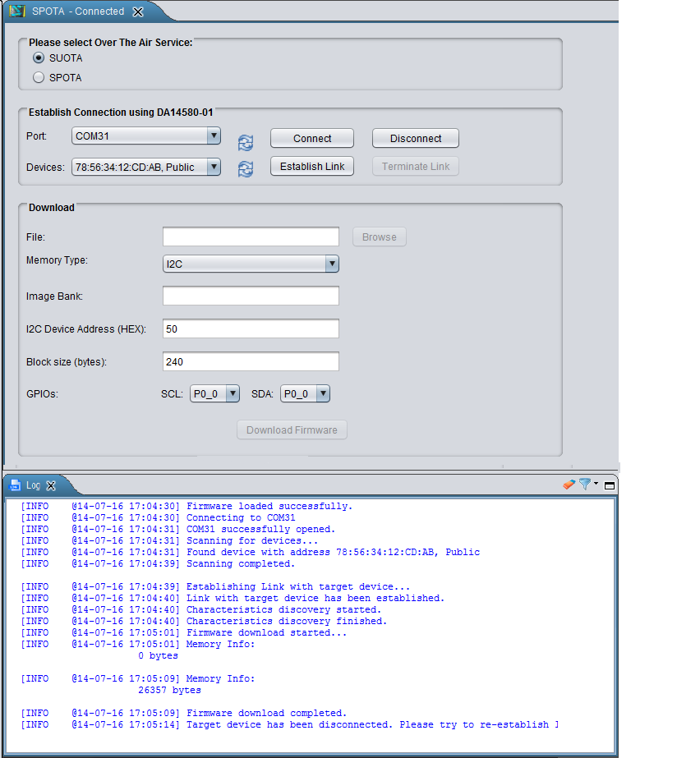Click the '0 bytes' log value
This screenshot has height=758, width=700.
[x=158, y=655]
